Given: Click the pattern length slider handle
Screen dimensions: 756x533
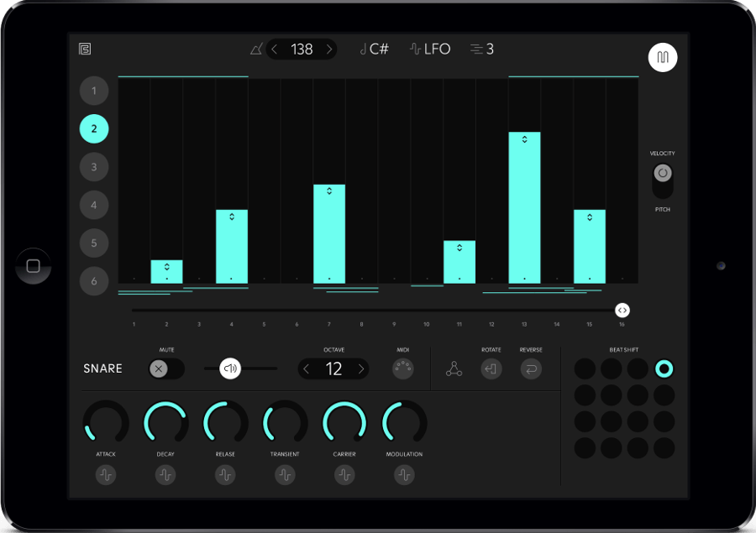Looking at the screenshot, I should [x=622, y=311].
